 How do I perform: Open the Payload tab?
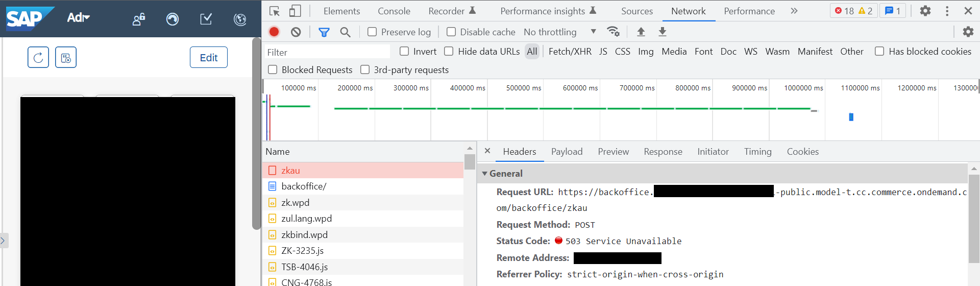pos(567,152)
